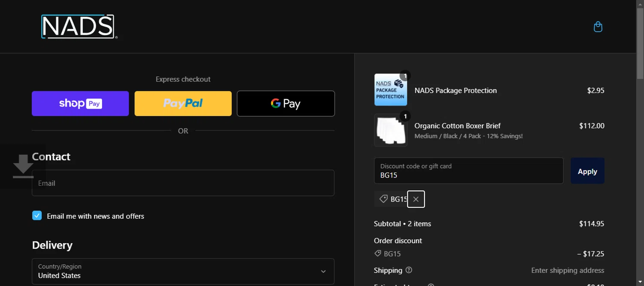
Task: Click the NADS logo
Action: point(79,27)
